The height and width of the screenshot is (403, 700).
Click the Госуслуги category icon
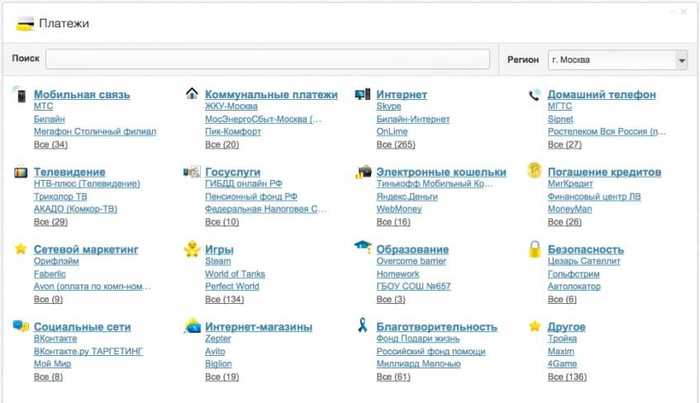192,171
